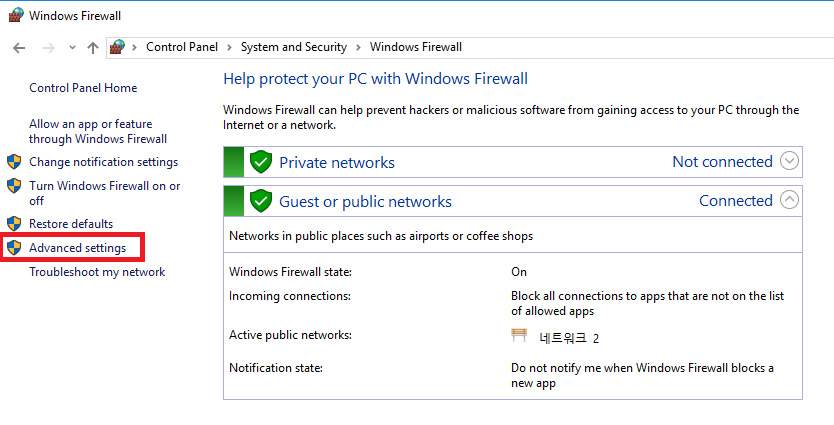The image size is (834, 425).
Task: Click the up one level arrow
Action: coord(93,47)
